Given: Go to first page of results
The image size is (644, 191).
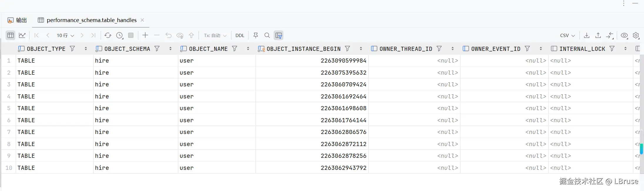Looking at the screenshot, I should [x=36, y=35].
